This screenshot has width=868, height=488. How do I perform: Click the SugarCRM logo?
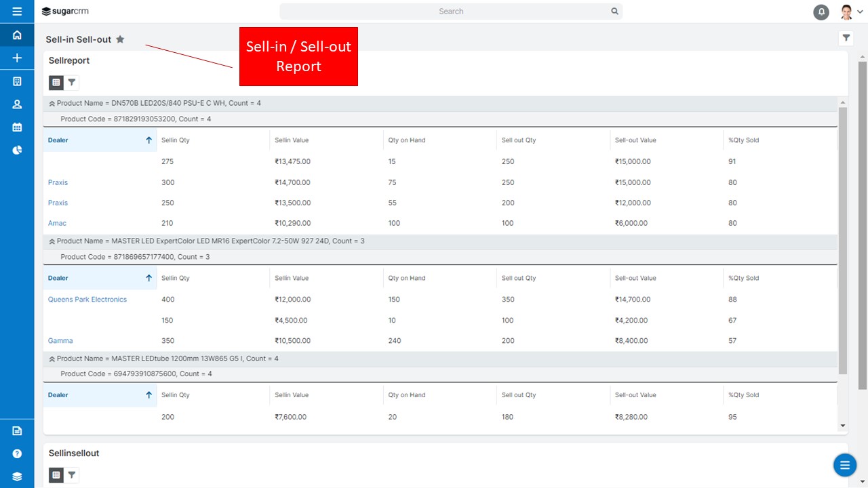pos(65,12)
